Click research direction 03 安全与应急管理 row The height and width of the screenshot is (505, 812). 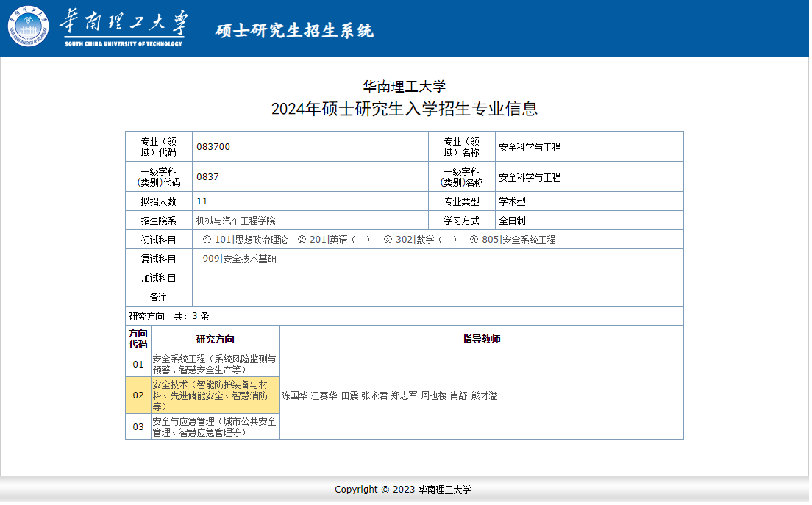pos(214,426)
